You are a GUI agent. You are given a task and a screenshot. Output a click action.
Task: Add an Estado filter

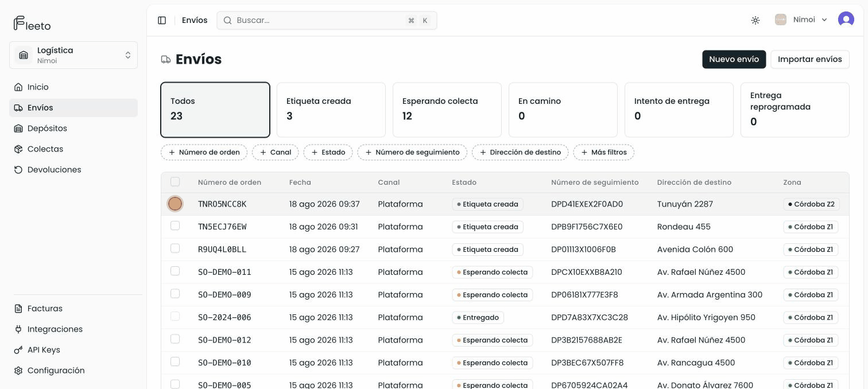(328, 153)
